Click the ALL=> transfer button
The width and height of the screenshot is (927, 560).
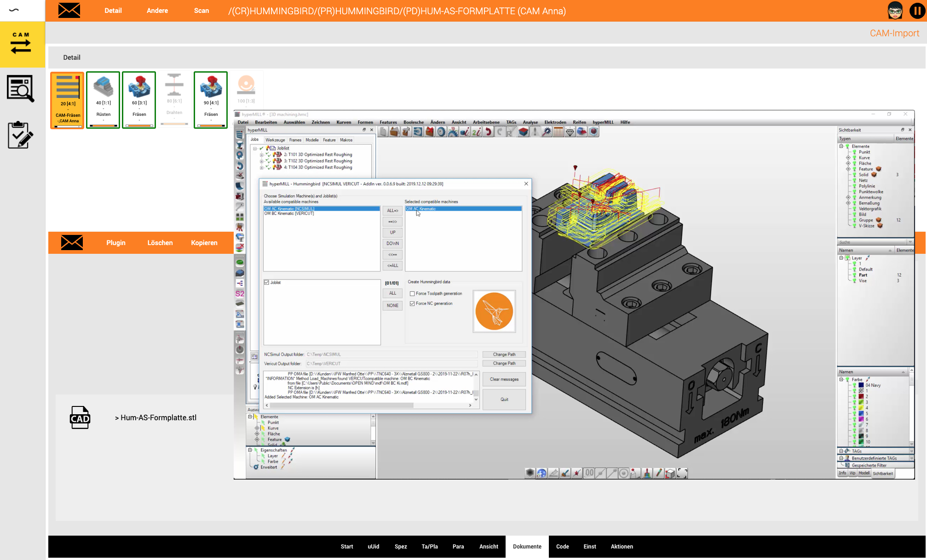[x=392, y=211]
